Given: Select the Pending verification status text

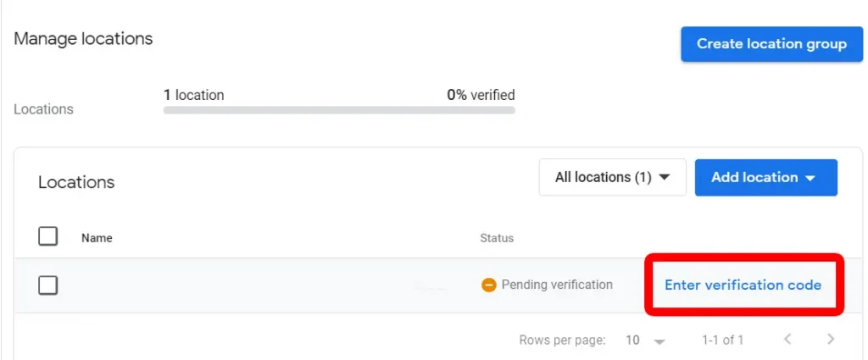Looking at the screenshot, I should point(557,285).
